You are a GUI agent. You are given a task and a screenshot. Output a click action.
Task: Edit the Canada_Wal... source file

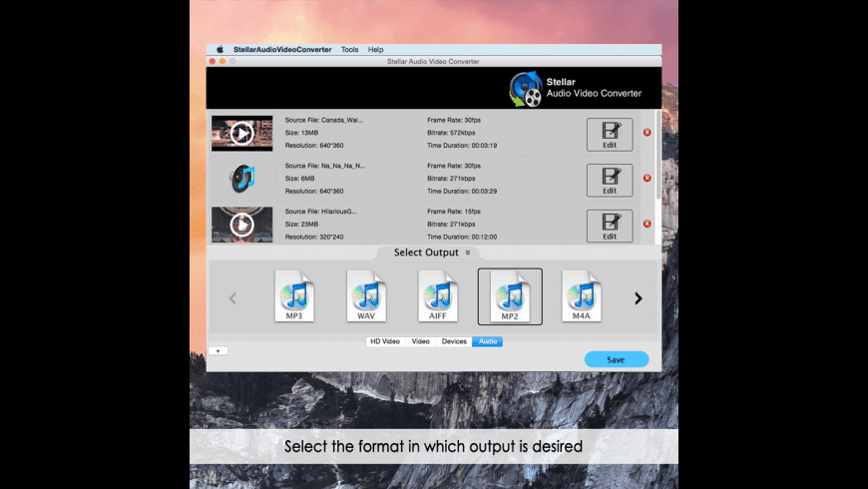point(610,135)
